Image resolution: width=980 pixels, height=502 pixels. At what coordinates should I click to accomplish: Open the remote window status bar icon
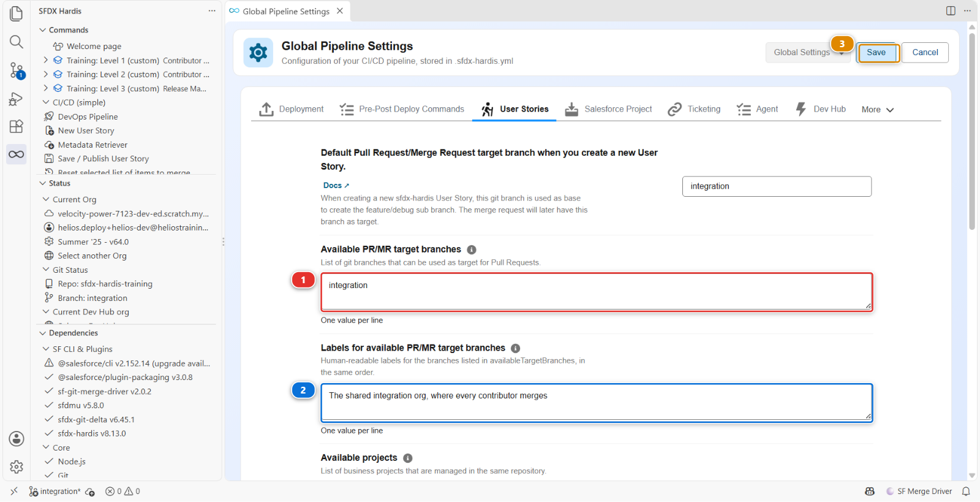click(x=14, y=492)
